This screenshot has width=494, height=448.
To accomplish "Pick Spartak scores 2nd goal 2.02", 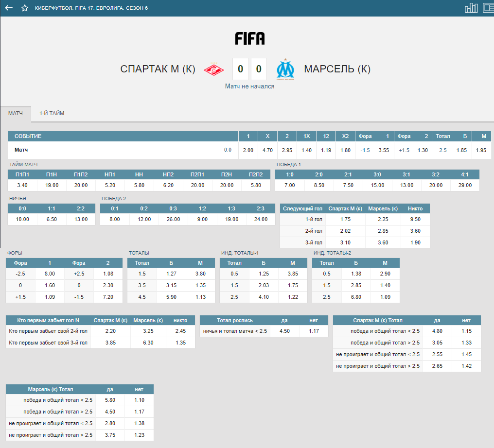I will pyautogui.click(x=345, y=231).
